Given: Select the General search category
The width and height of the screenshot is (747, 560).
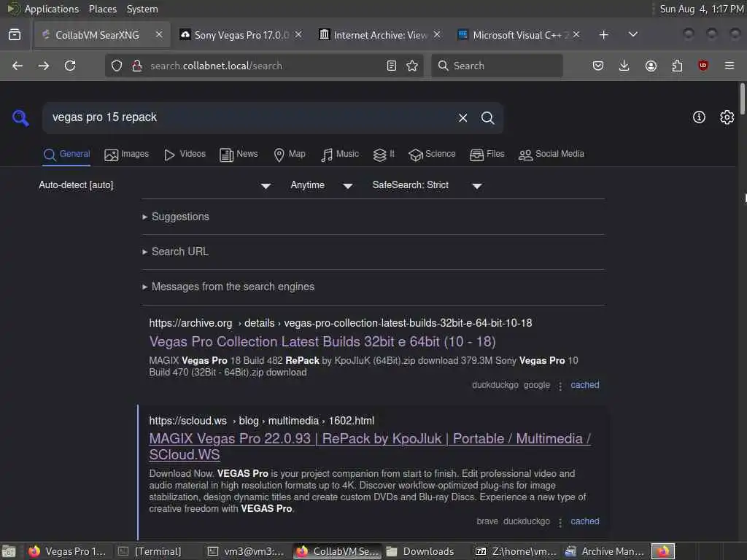Looking at the screenshot, I should (x=66, y=155).
